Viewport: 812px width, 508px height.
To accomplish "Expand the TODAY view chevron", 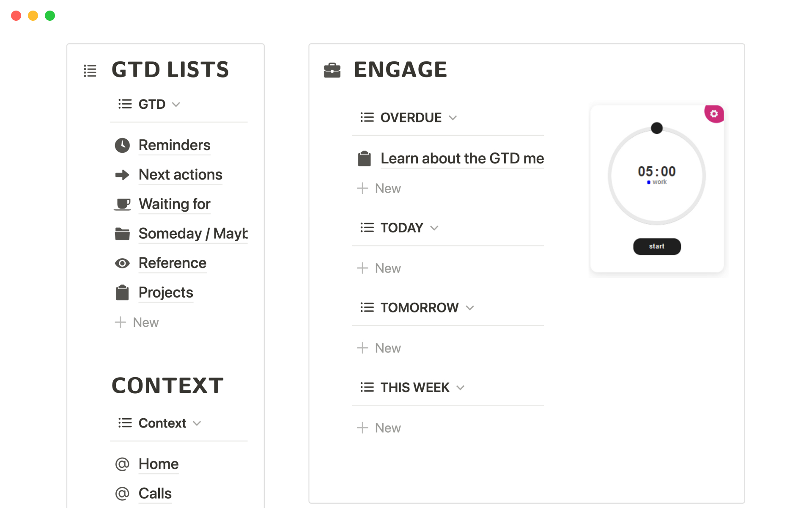I will point(434,228).
